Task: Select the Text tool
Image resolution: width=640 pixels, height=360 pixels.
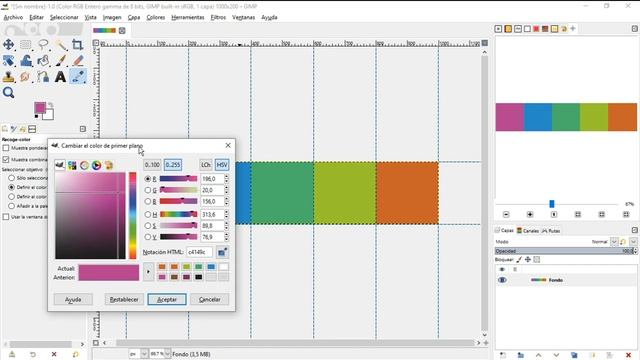Action: [61, 77]
